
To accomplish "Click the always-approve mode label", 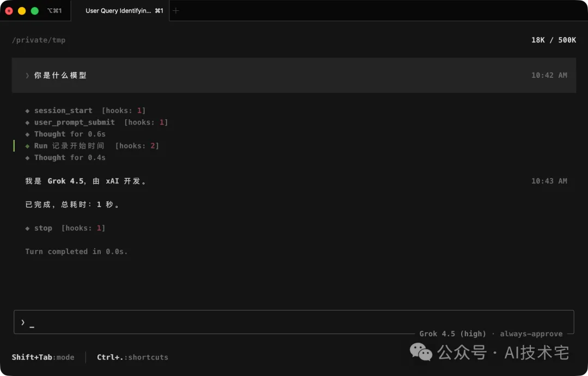I will [x=531, y=334].
